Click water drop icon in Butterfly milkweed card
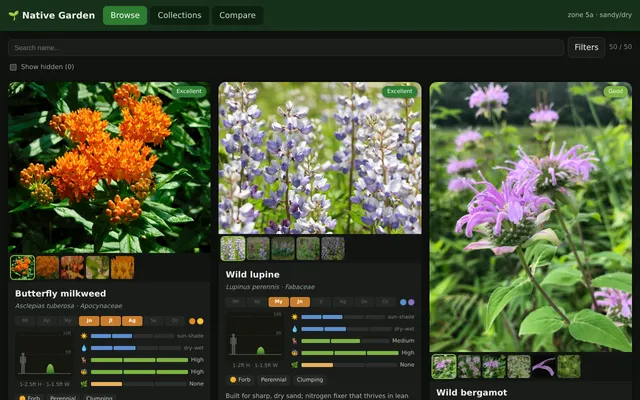Screen dimensions: 640x400 (x=84, y=348)
